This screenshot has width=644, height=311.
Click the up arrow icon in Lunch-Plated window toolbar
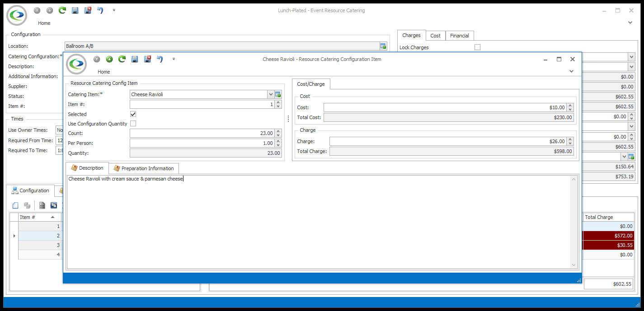tap(37, 10)
